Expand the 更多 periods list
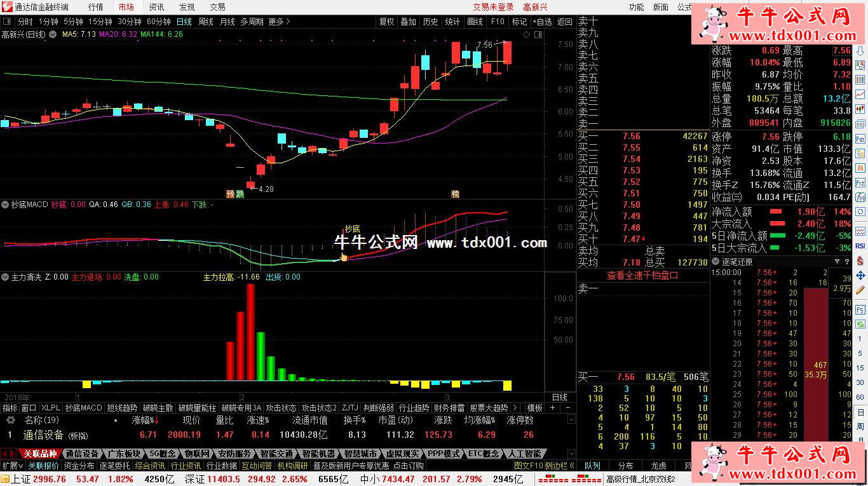 [x=279, y=22]
